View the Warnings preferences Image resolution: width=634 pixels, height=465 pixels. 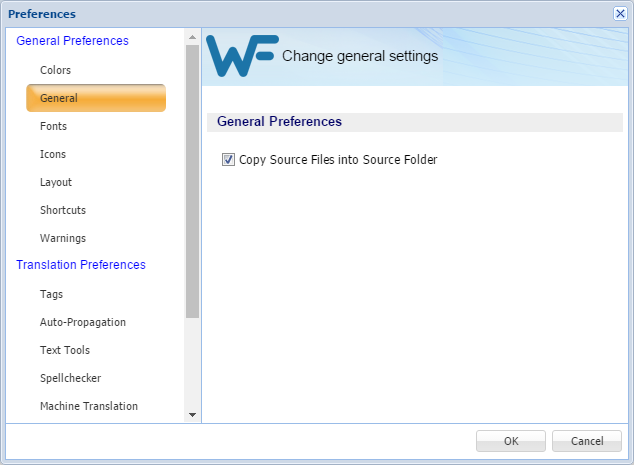(x=63, y=238)
